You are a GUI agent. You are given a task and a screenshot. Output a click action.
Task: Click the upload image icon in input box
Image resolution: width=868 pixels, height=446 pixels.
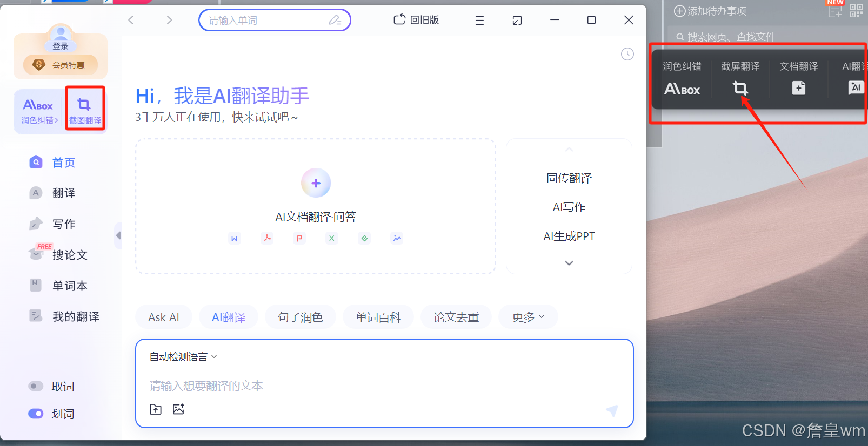pos(178,409)
